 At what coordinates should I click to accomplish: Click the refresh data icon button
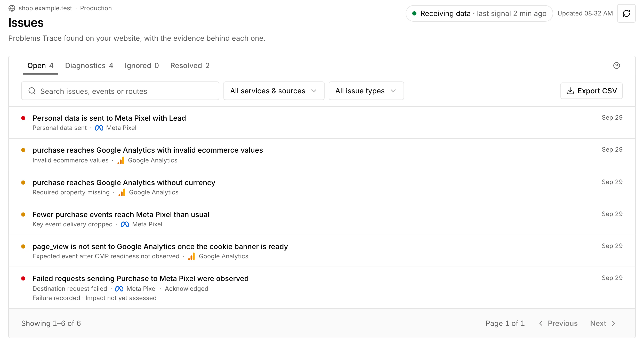pyautogui.click(x=626, y=13)
